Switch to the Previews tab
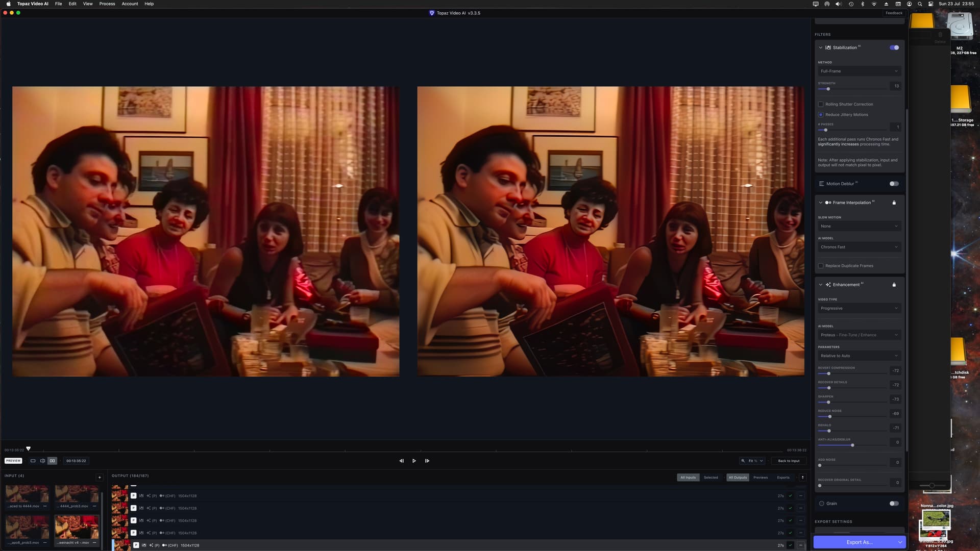980x551 pixels. [761, 478]
